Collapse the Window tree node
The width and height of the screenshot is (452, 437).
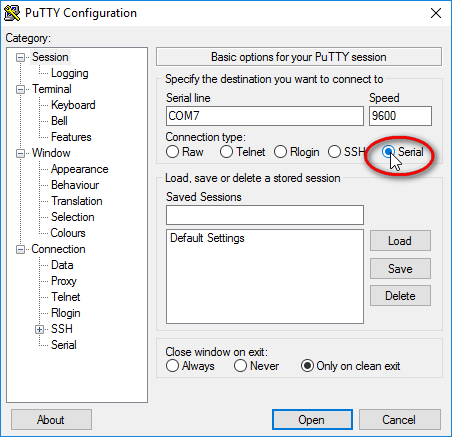(21, 153)
